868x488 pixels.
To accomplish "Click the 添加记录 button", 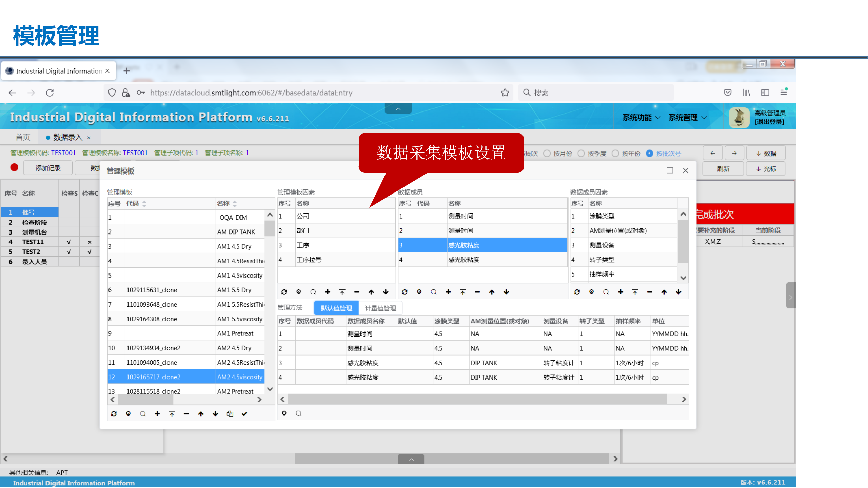I will (48, 168).
